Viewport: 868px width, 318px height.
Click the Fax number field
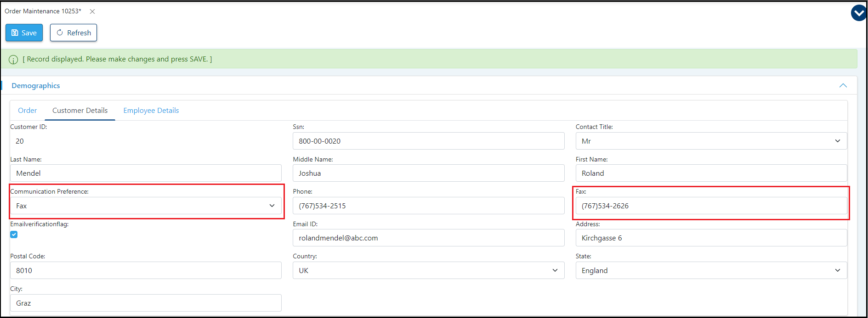[711, 206]
